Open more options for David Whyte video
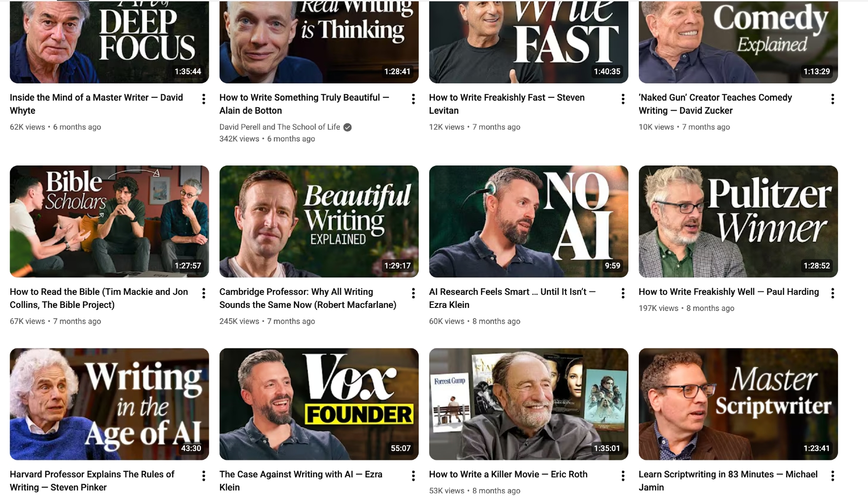The image size is (868, 499). [x=204, y=99]
